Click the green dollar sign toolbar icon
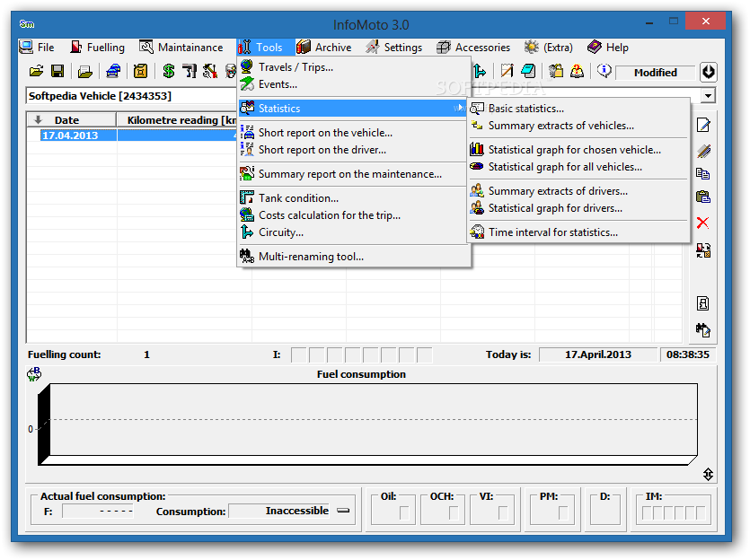Image resolution: width=750 pixels, height=560 pixels. [168, 72]
